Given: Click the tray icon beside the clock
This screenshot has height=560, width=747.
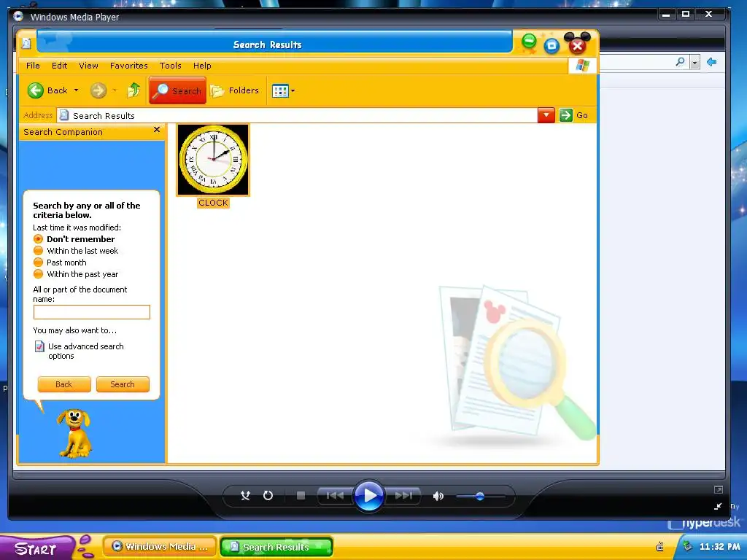Looking at the screenshot, I should pyautogui.click(x=687, y=545).
